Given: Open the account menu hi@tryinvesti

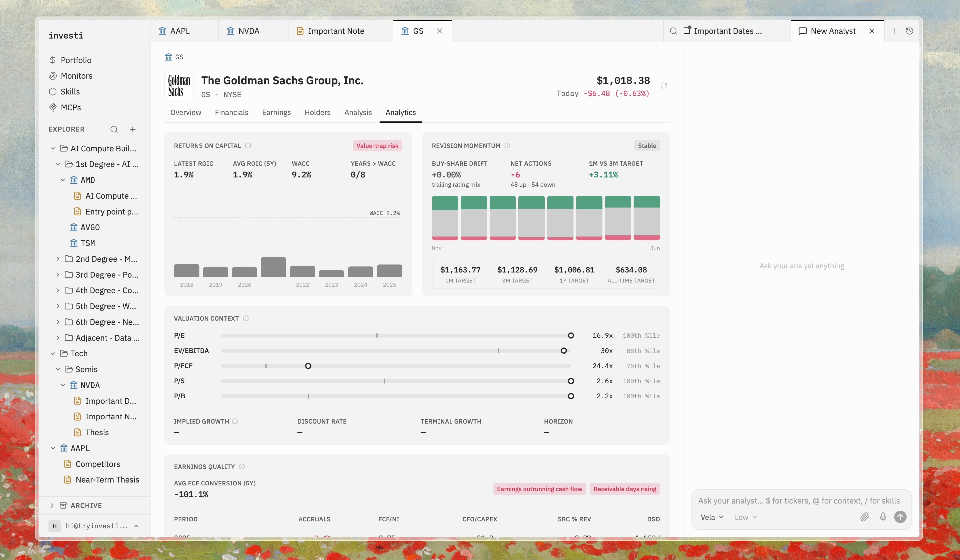Looking at the screenshot, I should (94, 526).
